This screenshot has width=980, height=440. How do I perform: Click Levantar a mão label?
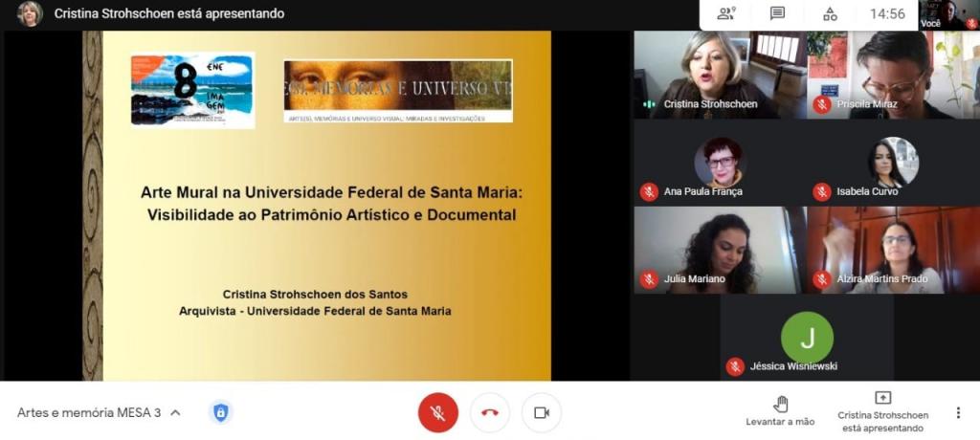click(x=780, y=422)
